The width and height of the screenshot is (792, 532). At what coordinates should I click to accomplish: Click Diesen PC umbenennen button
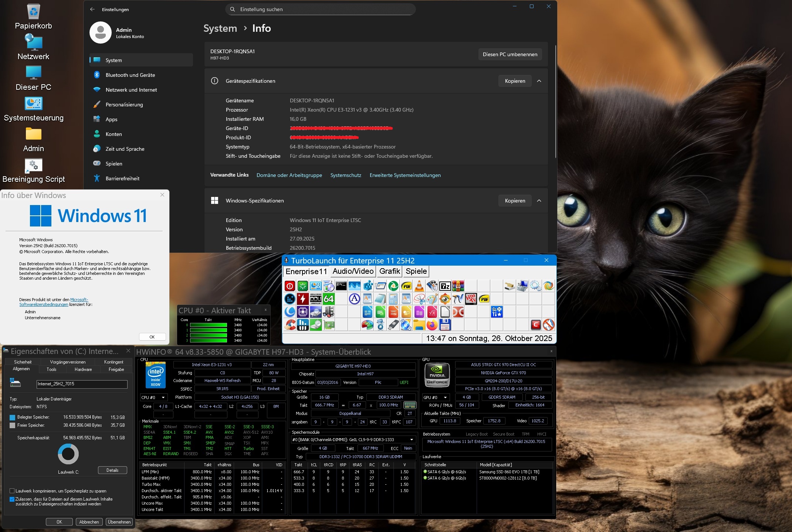[510, 54]
